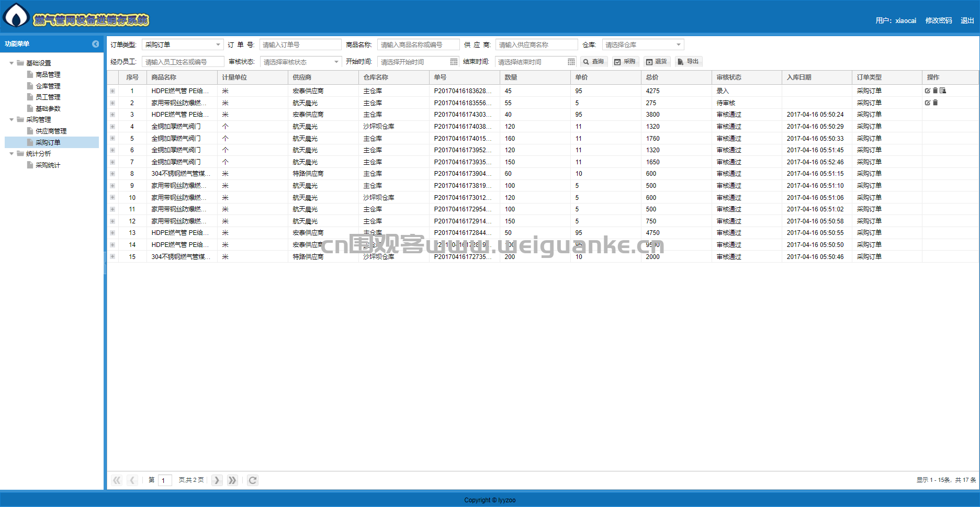Click the 退出 logout link
This screenshot has height=507, width=980.
pos(967,21)
